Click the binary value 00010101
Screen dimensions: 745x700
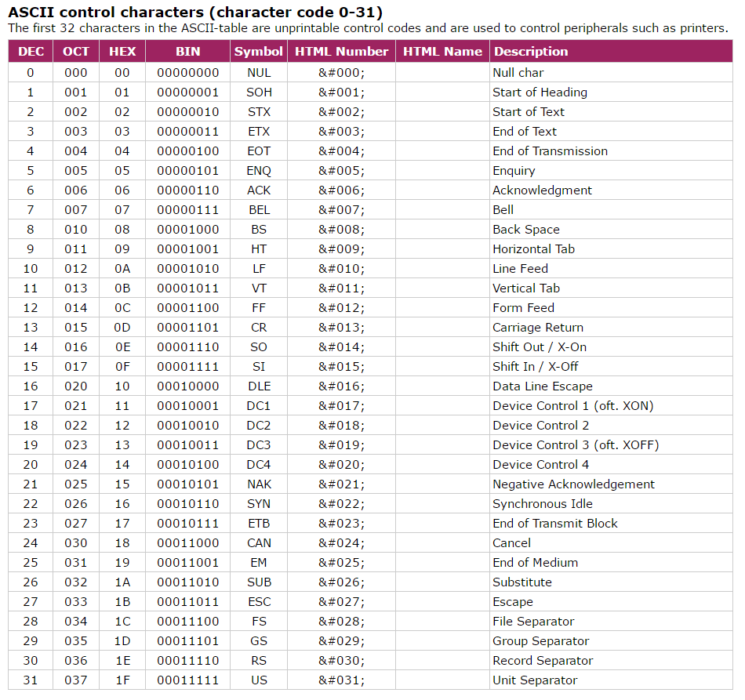(187, 484)
